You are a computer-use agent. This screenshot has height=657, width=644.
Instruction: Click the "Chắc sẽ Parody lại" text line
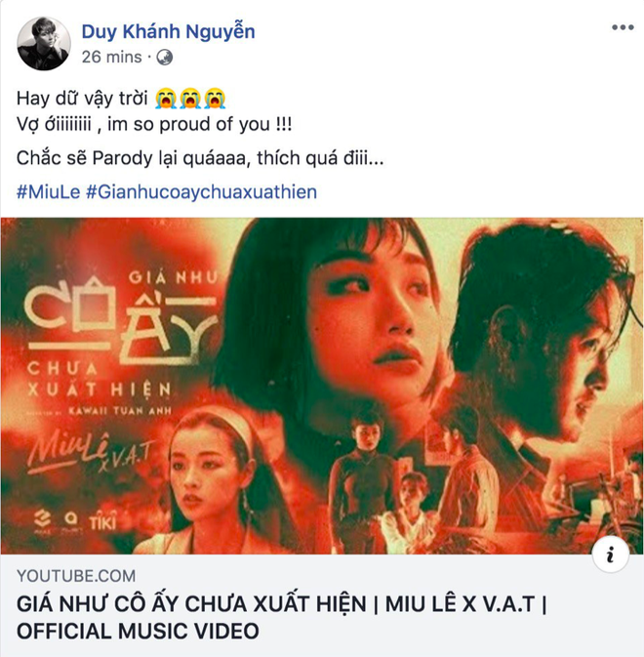200,158
